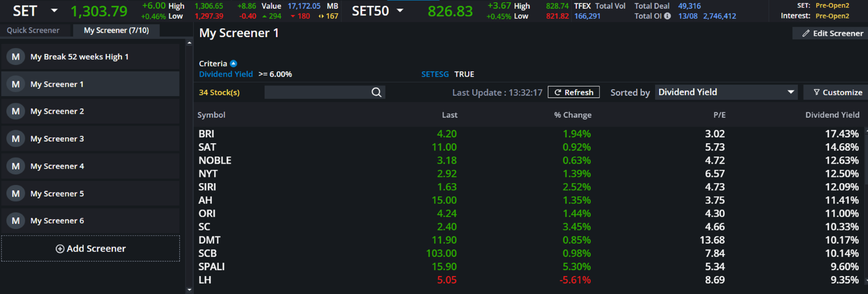Image resolution: width=868 pixels, height=294 pixels.
Task: Click inside the stock search field
Action: pyautogui.click(x=317, y=92)
